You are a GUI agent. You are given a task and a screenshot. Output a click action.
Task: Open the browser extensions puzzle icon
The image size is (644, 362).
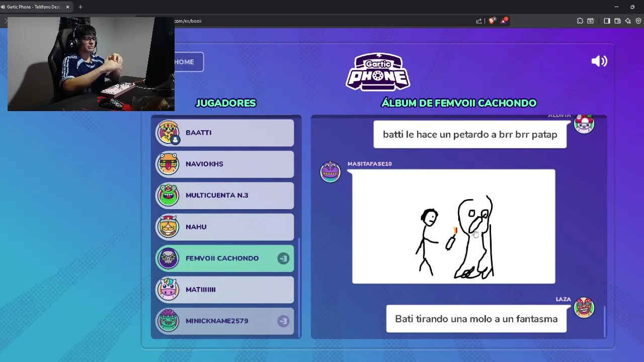580,21
